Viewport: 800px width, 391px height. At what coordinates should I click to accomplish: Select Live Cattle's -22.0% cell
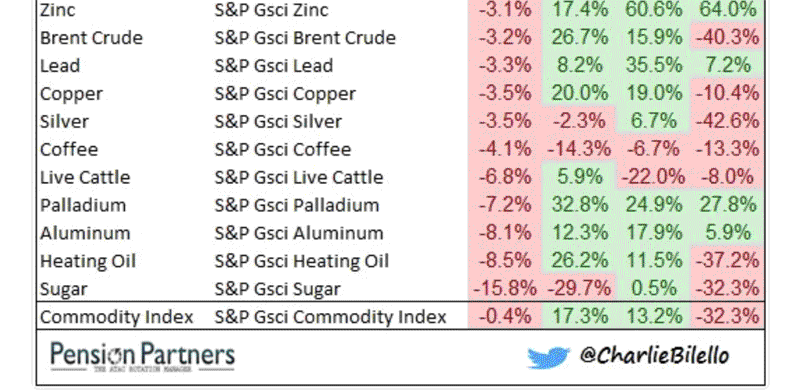[653, 177]
